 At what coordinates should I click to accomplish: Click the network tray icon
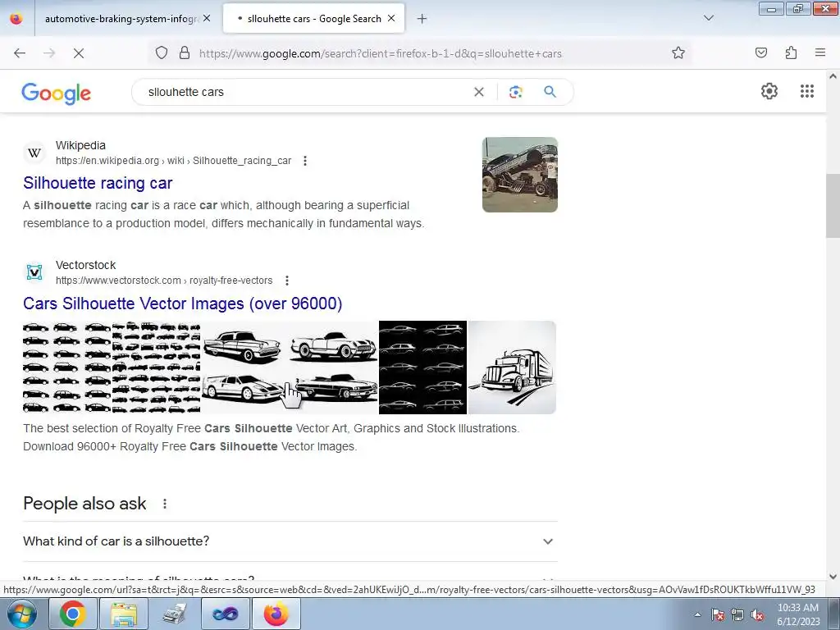(x=737, y=615)
